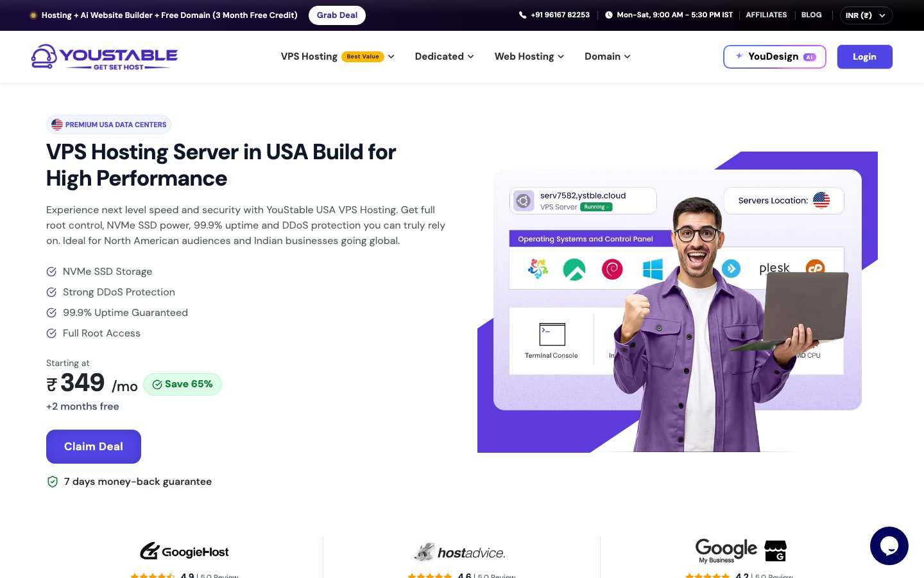
Task: Click the plesk logo
Action: [x=774, y=268]
